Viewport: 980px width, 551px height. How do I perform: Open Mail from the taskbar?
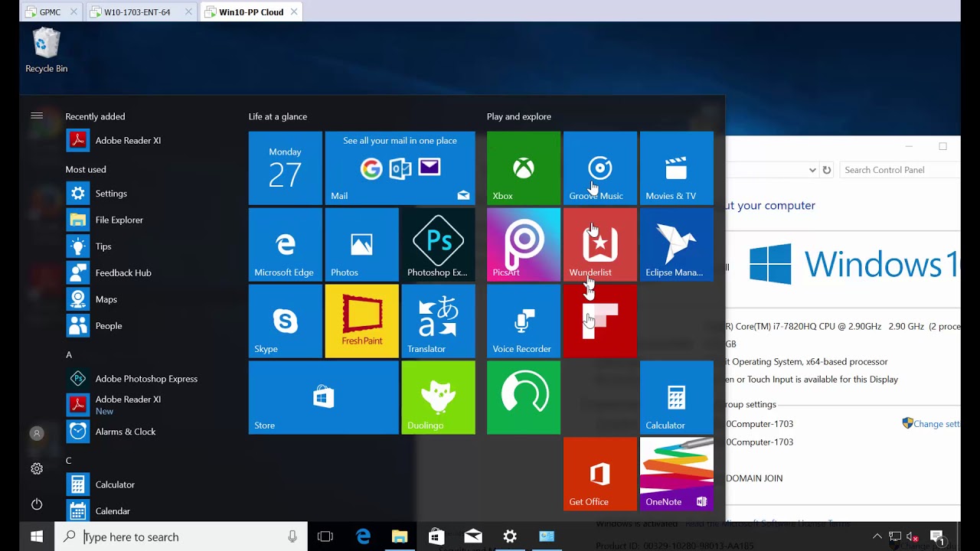pos(473,536)
